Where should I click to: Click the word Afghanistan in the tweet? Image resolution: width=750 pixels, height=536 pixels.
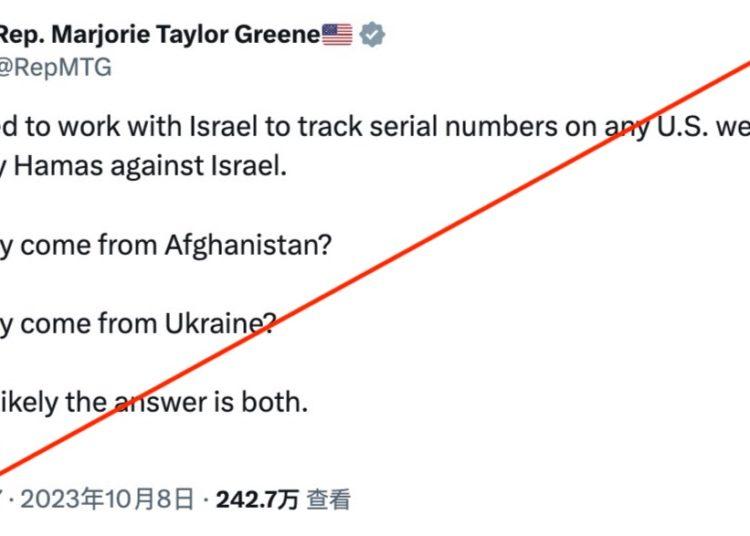(x=248, y=245)
